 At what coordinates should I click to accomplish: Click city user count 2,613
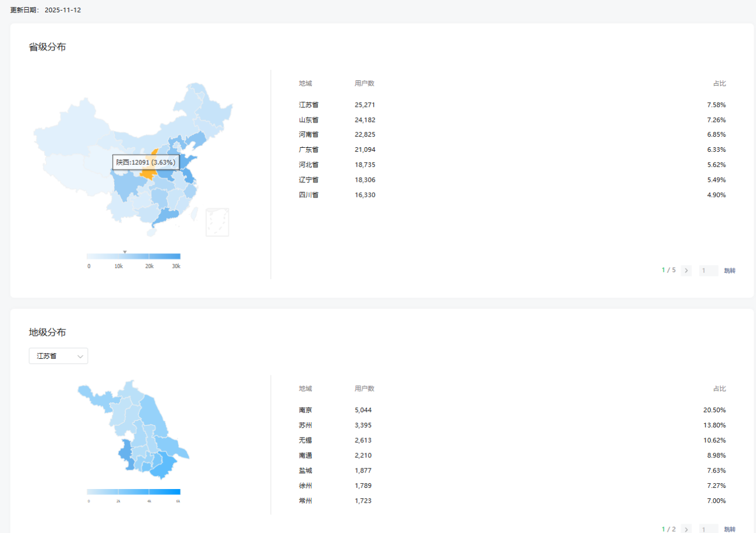[x=363, y=440]
